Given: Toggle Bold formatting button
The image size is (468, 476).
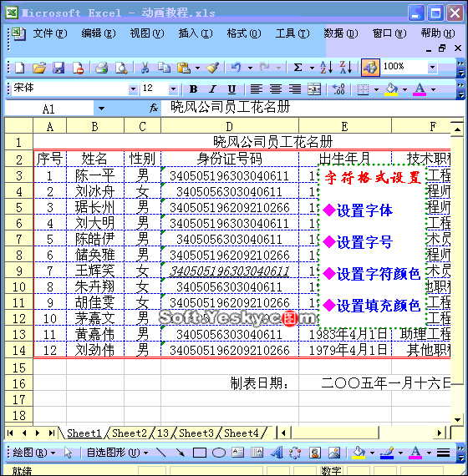Looking at the screenshot, I should pos(193,89).
